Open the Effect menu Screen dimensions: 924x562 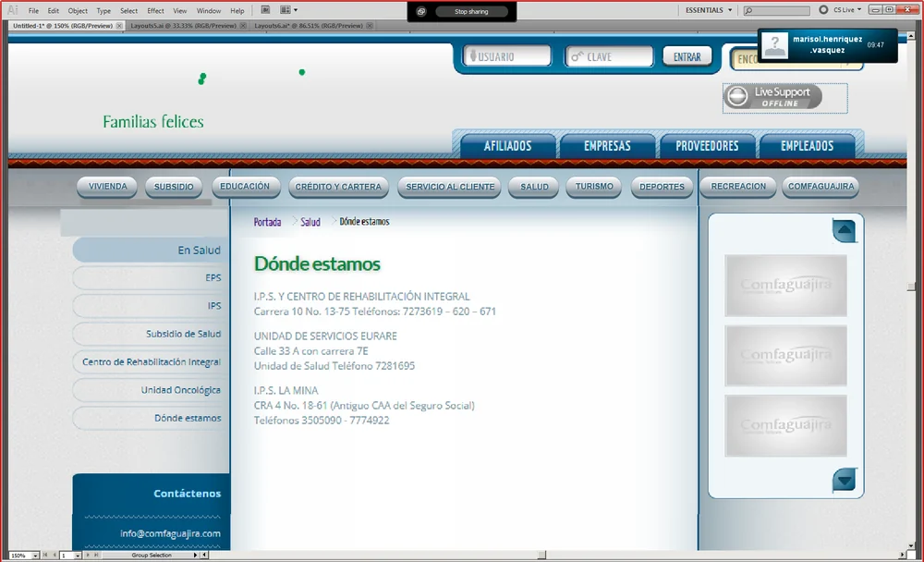155,10
